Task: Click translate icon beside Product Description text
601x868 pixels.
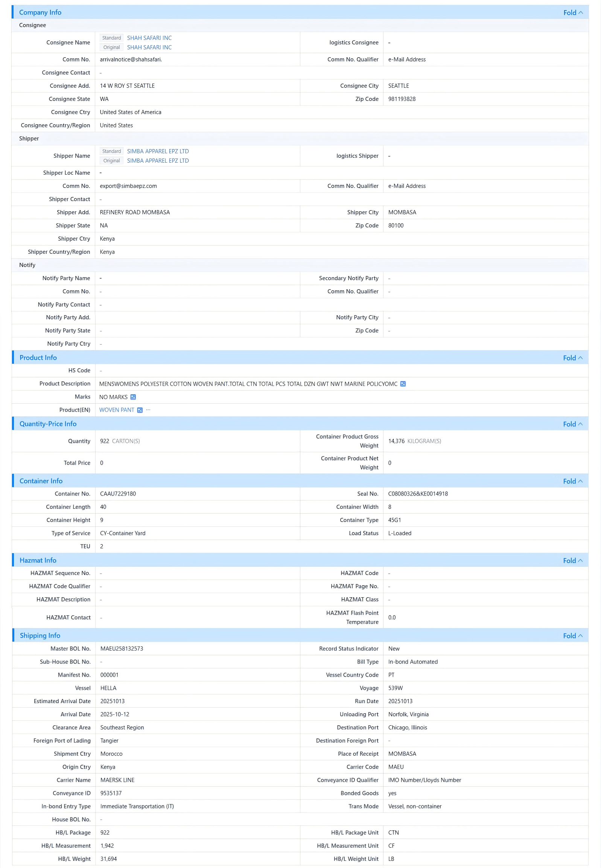Action: [x=403, y=384]
